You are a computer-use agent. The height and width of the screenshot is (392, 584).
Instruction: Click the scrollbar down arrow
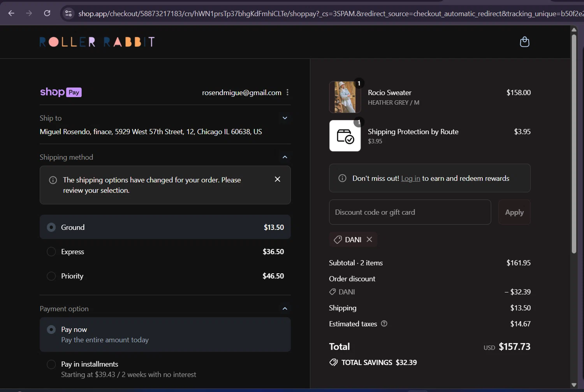click(574, 385)
